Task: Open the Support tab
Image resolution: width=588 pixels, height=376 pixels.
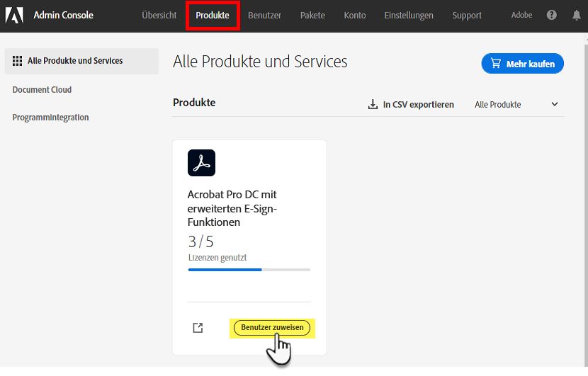Action: tap(466, 16)
